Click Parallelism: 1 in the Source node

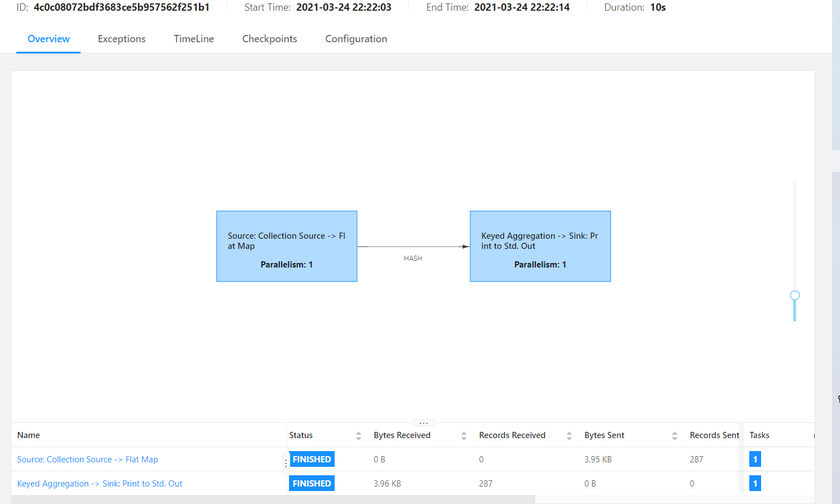287,265
